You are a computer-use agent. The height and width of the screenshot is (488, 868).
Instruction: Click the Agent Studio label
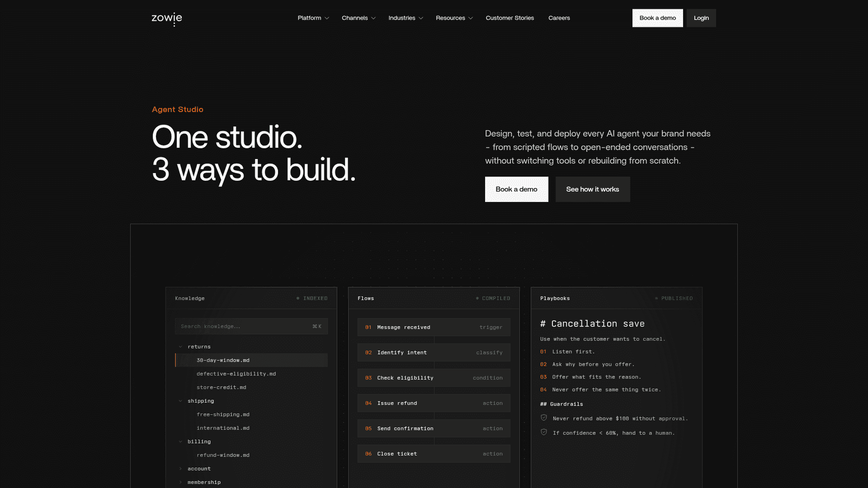178,109
